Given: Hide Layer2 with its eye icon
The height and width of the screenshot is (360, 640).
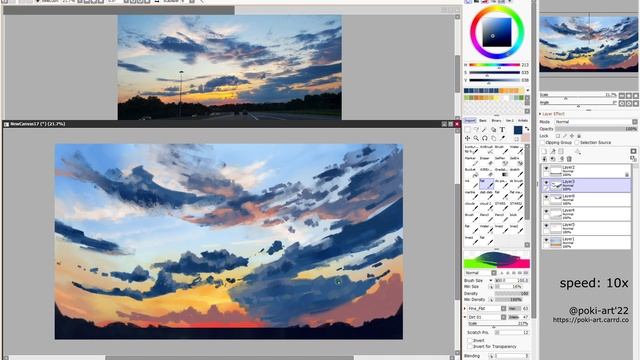Looking at the screenshot, I should (x=546, y=168).
